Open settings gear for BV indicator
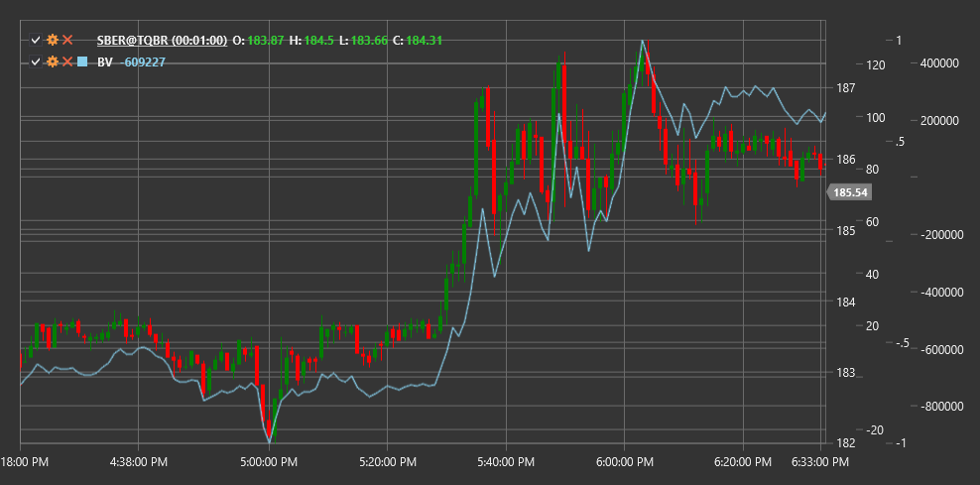This screenshot has height=485, width=980. click(53, 61)
